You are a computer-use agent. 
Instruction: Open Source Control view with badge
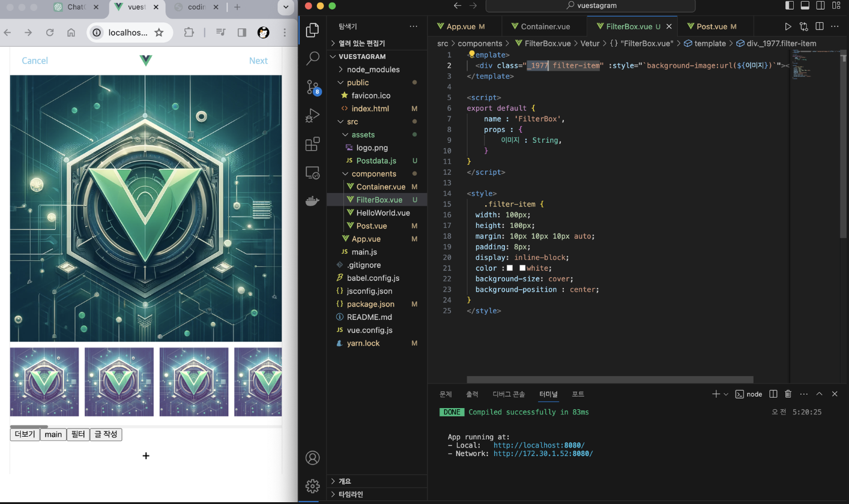pos(312,87)
